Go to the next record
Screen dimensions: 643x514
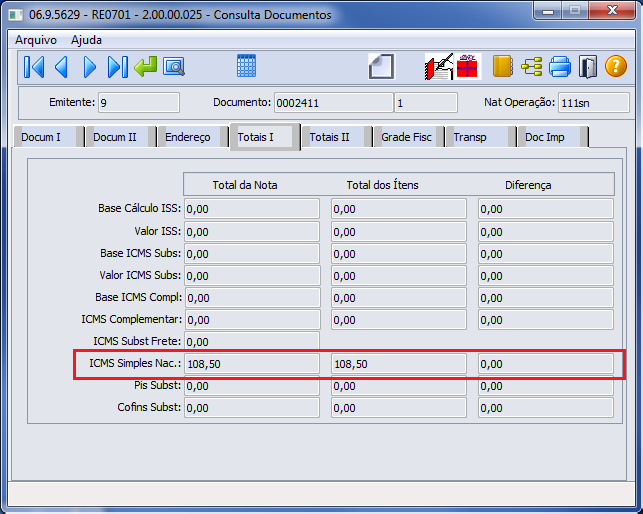(89, 67)
